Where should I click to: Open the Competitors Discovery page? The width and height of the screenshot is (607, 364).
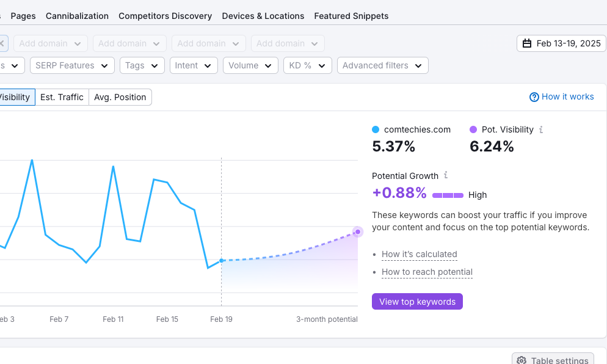point(165,16)
